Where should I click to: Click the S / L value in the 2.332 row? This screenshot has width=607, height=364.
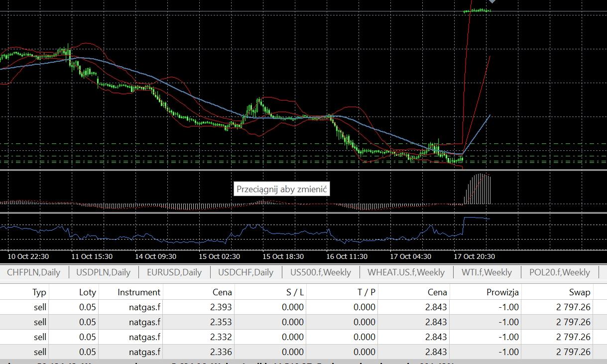pyautogui.click(x=293, y=337)
